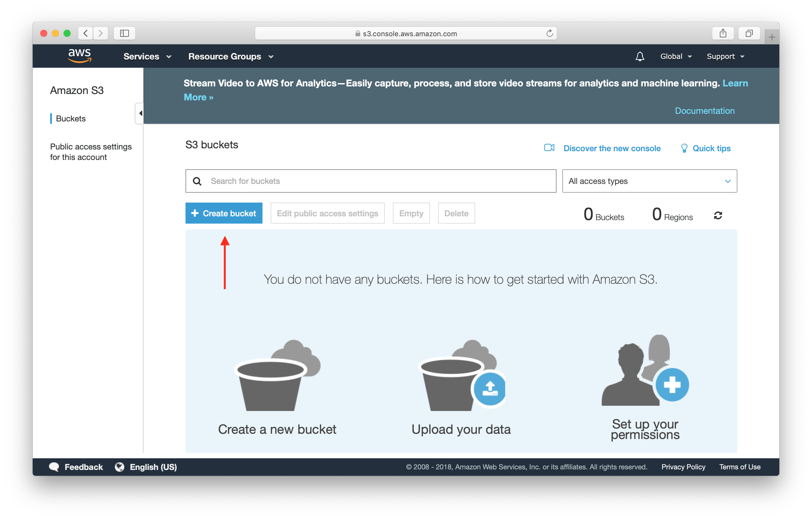Select Buckets in the sidebar
The image size is (812, 519).
pos(71,119)
